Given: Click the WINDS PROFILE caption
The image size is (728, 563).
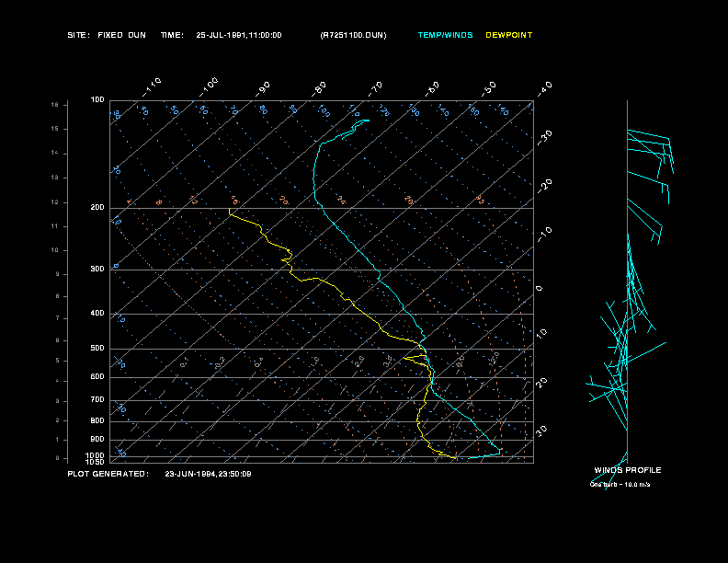Looking at the screenshot, I should coord(628,471).
